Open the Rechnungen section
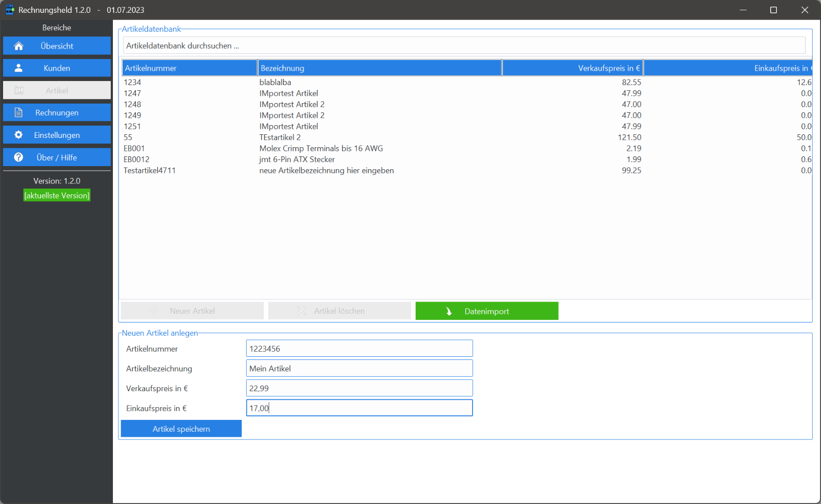 (57, 112)
